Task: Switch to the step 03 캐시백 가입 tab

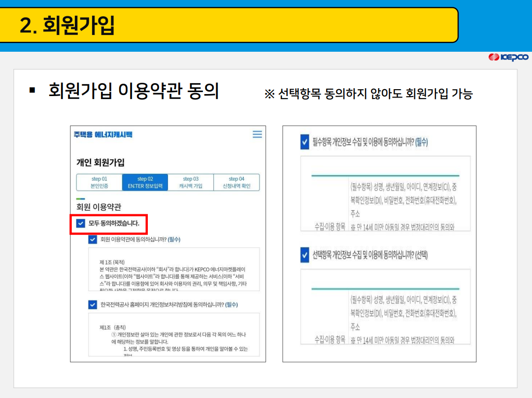Action: pyautogui.click(x=191, y=182)
